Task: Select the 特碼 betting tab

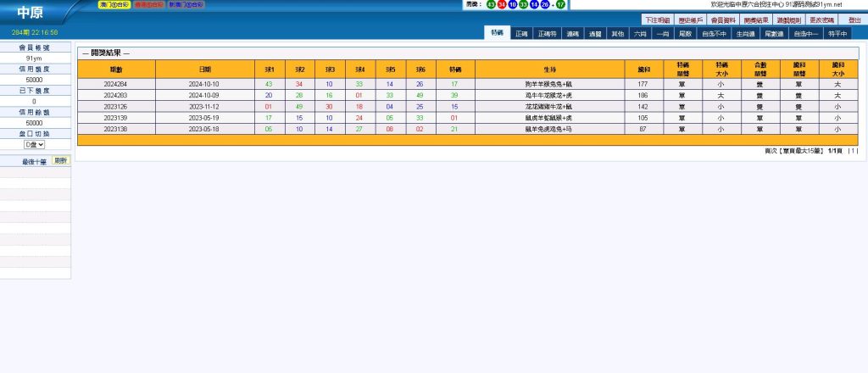Action: coord(497,33)
